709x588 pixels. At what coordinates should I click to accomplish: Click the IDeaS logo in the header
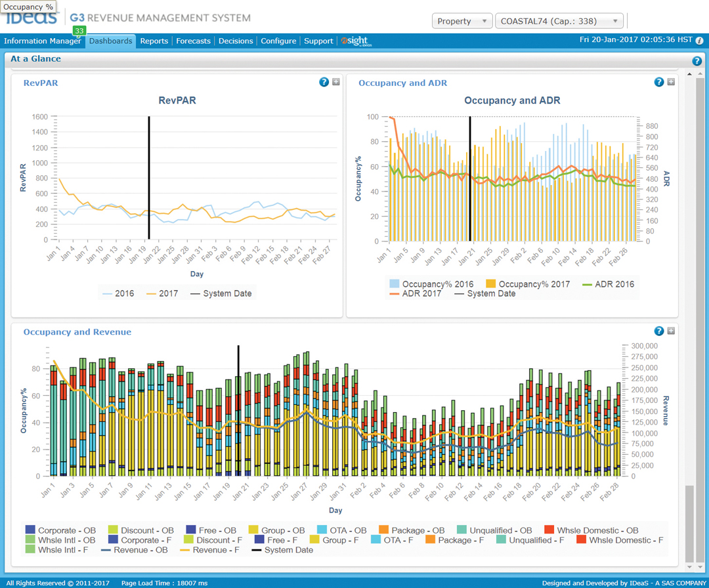pos(31,18)
